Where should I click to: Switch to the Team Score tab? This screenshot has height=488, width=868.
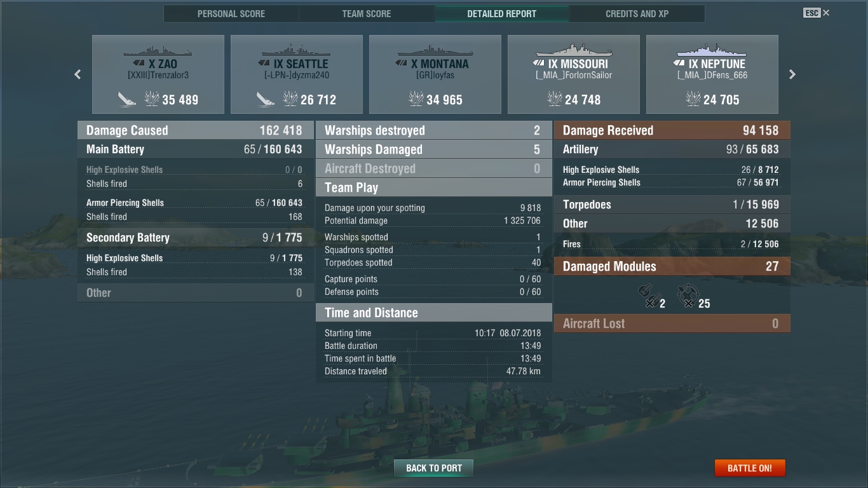point(367,13)
